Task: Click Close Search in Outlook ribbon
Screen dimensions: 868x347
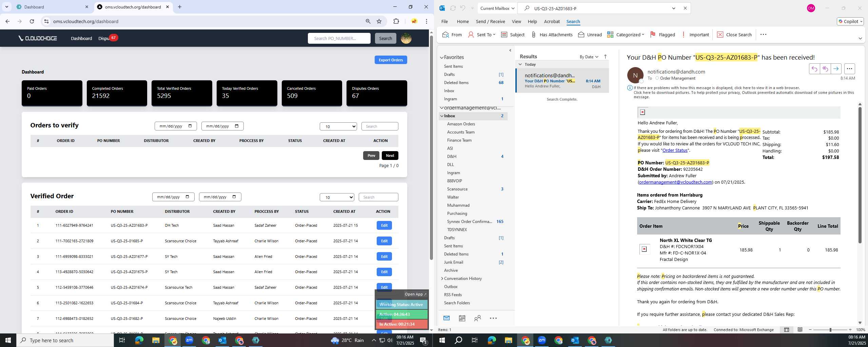Action: 734,35
